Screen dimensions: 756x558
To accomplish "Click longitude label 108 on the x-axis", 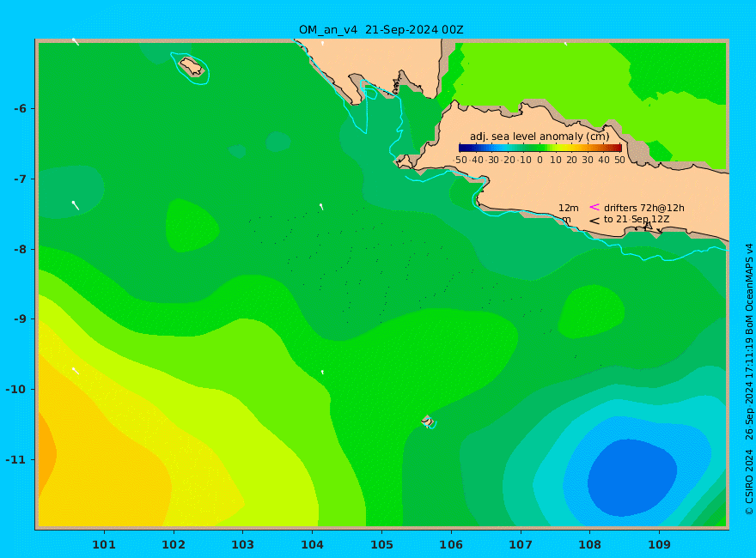I will click(x=589, y=544).
